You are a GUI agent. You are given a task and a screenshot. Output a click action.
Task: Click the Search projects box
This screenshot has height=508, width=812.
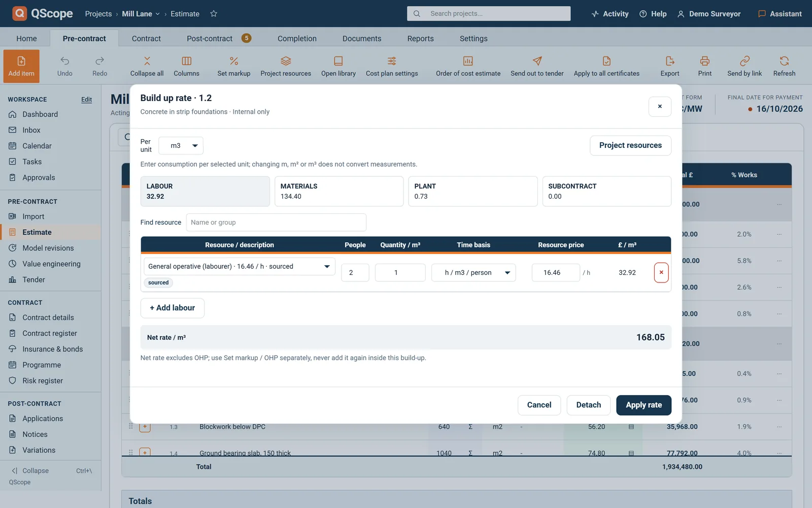pos(489,14)
